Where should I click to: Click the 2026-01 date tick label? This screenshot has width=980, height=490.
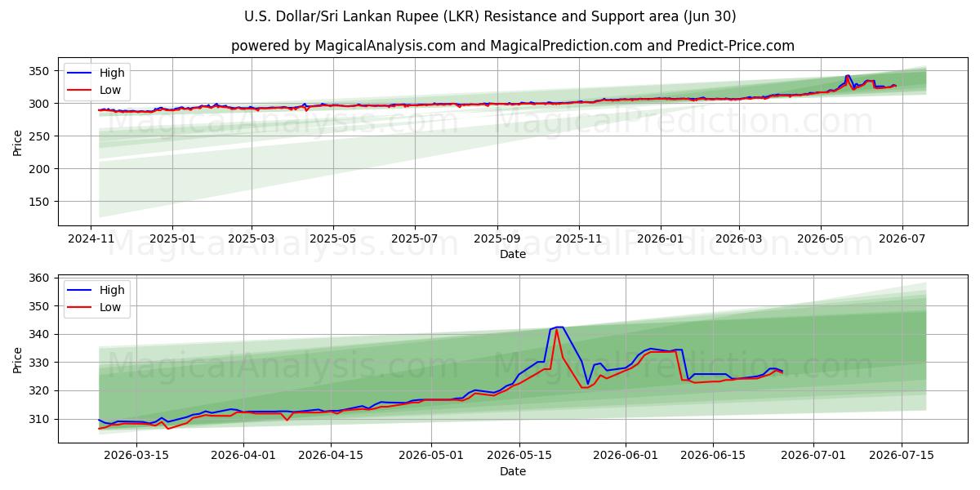tap(661, 239)
